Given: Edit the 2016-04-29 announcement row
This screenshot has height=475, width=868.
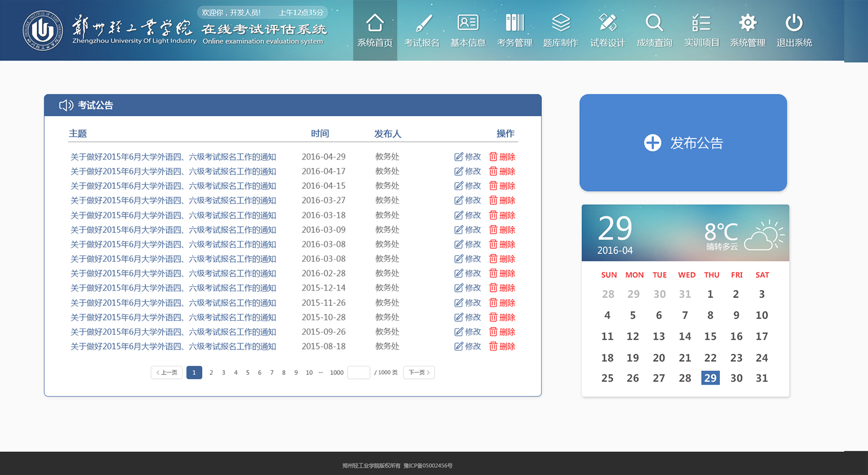Looking at the screenshot, I should [x=468, y=157].
